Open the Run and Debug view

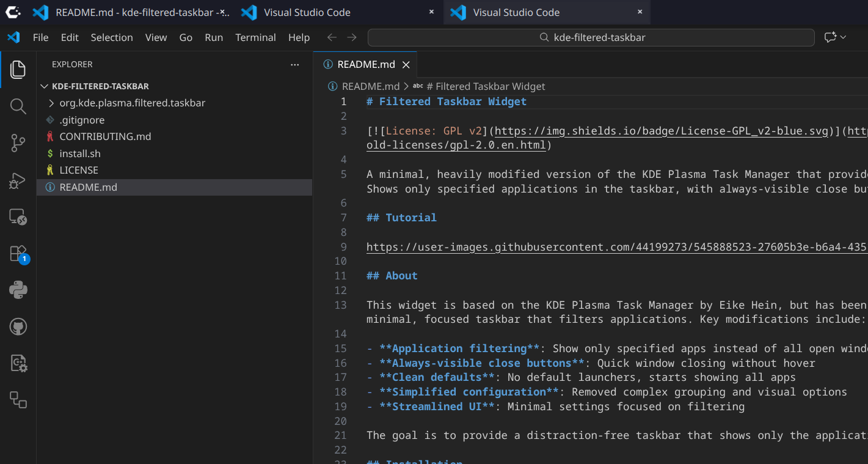tap(18, 181)
